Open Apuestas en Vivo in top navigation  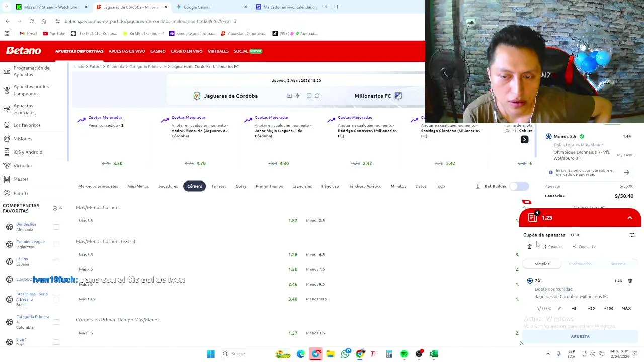(126, 51)
